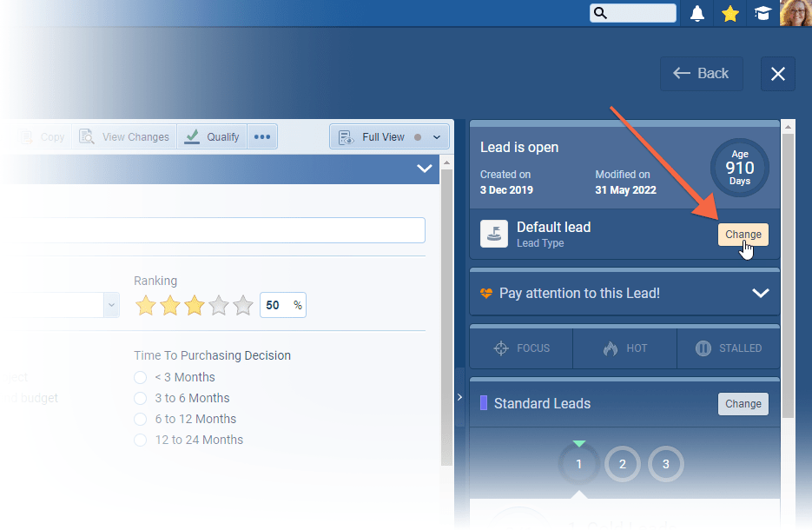Set ranking to the fourth star

coord(219,306)
